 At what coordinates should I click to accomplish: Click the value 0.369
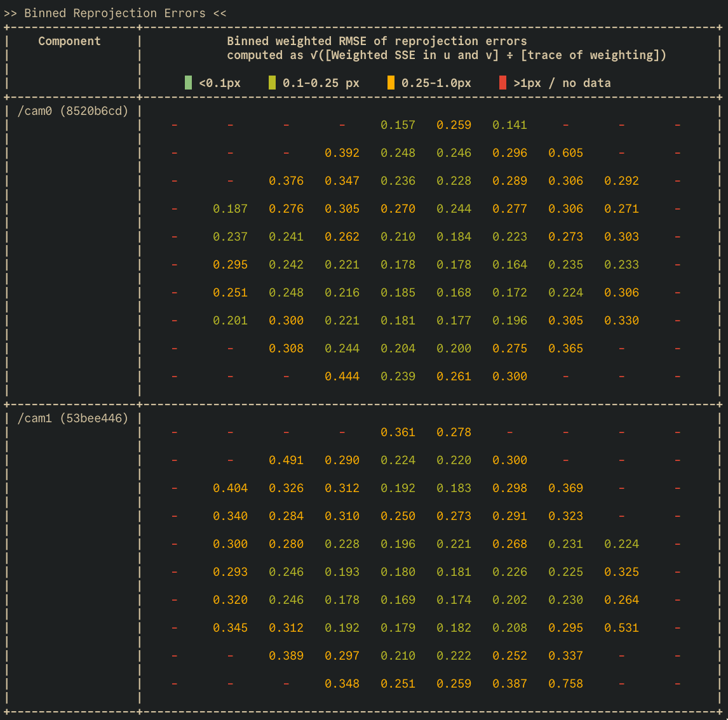565,488
